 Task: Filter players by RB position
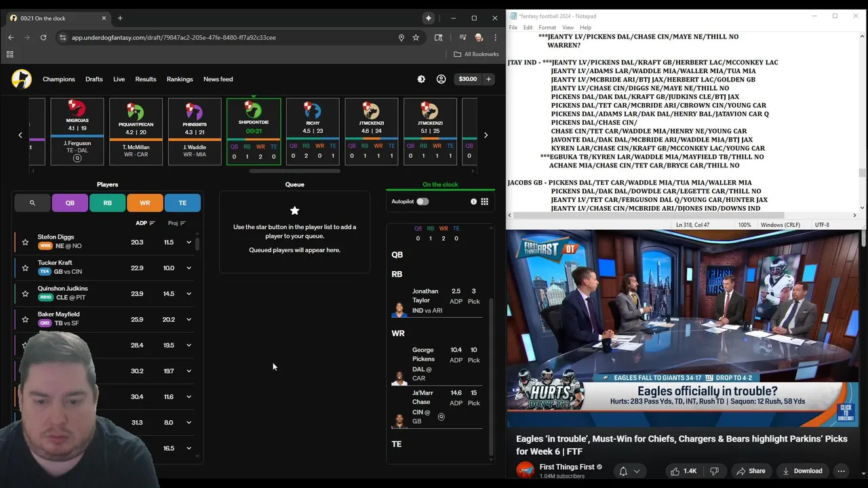(x=107, y=203)
